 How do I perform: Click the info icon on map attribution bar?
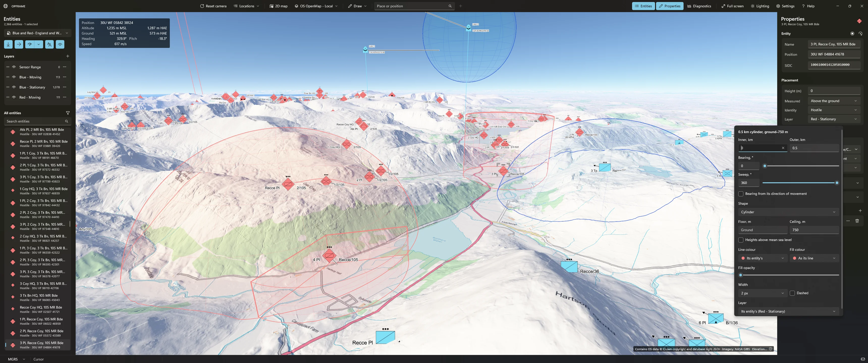770,349
